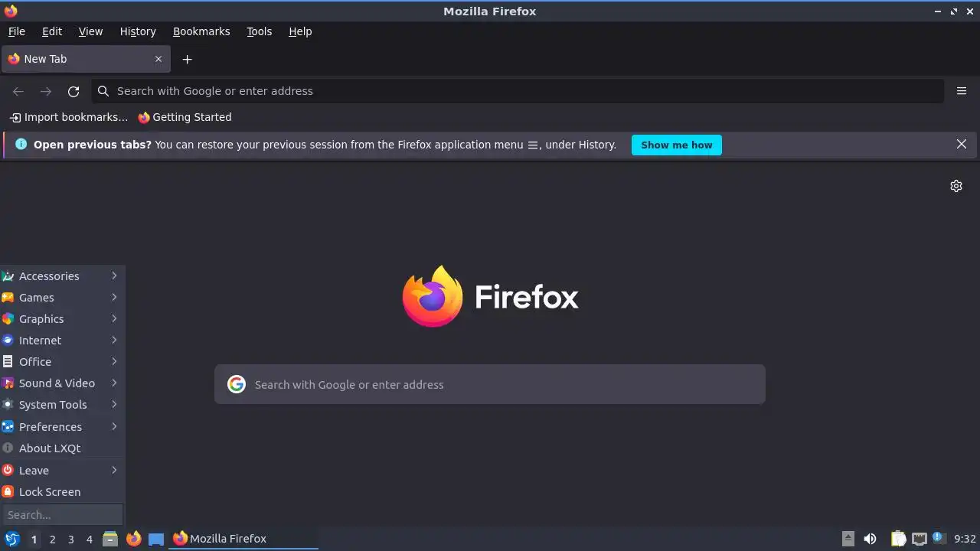Open the removable media eject tray icon

tap(848, 539)
